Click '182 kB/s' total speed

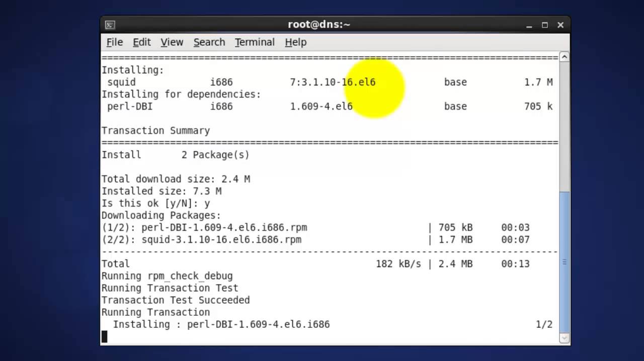click(x=398, y=263)
